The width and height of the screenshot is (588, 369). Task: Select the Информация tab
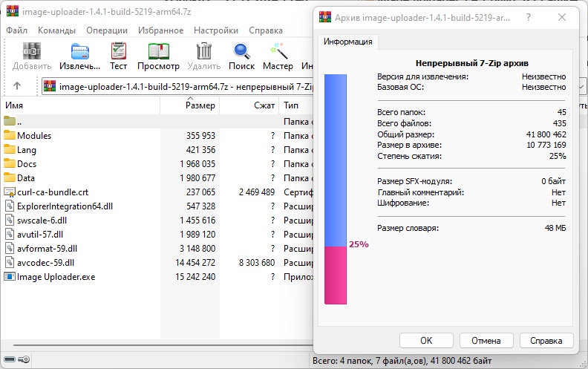point(348,42)
